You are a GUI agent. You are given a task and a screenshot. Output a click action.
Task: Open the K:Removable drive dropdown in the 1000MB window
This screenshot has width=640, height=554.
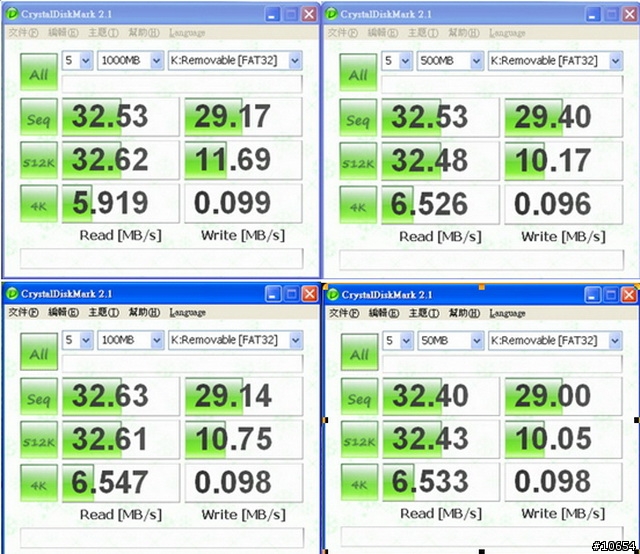click(236, 60)
